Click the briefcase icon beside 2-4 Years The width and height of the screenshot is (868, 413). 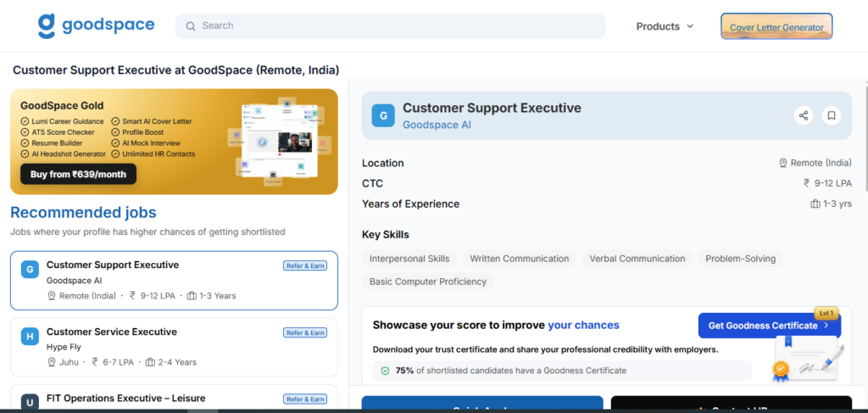[150, 363]
